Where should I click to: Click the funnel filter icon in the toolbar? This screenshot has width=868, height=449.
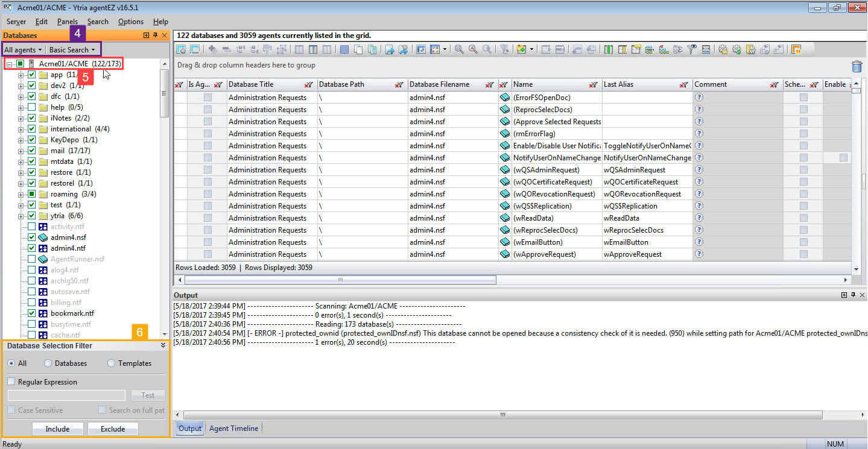[504, 49]
